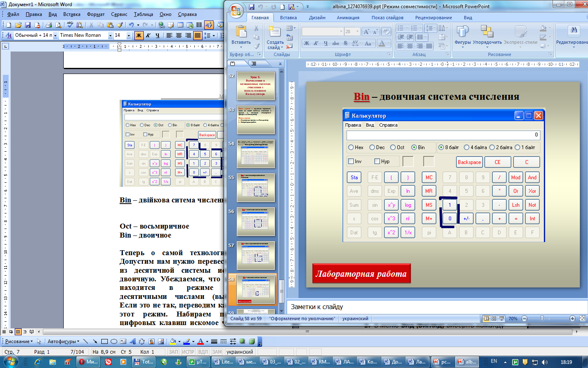Viewport: 588px width, 368px height.
Task: Click Zoom out minus button in PowerPoint
Action: point(525,319)
